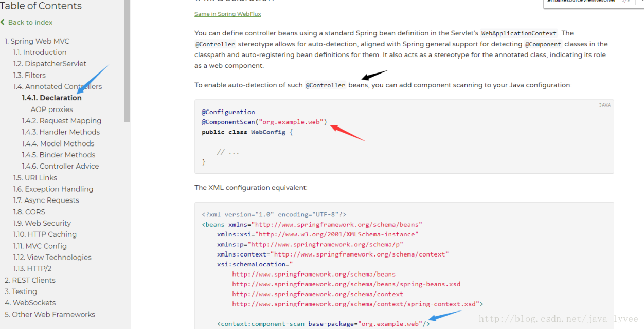Click the @ComponentScan line in Java code
Screen dimensions: 644x329
264,122
